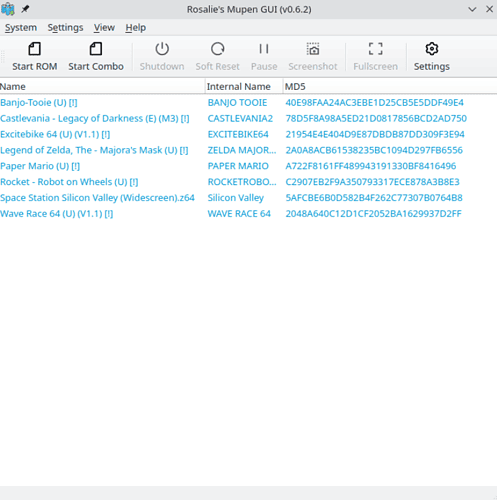Viewport: 497px width, 500px height.
Task: Click the pin icon in title bar
Action: (x=25, y=9)
